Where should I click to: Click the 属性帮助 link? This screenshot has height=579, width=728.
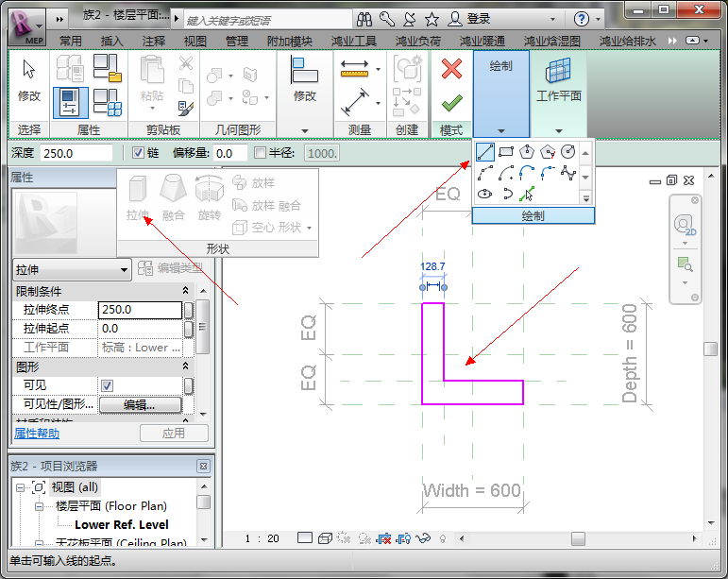pyautogui.click(x=37, y=434)
